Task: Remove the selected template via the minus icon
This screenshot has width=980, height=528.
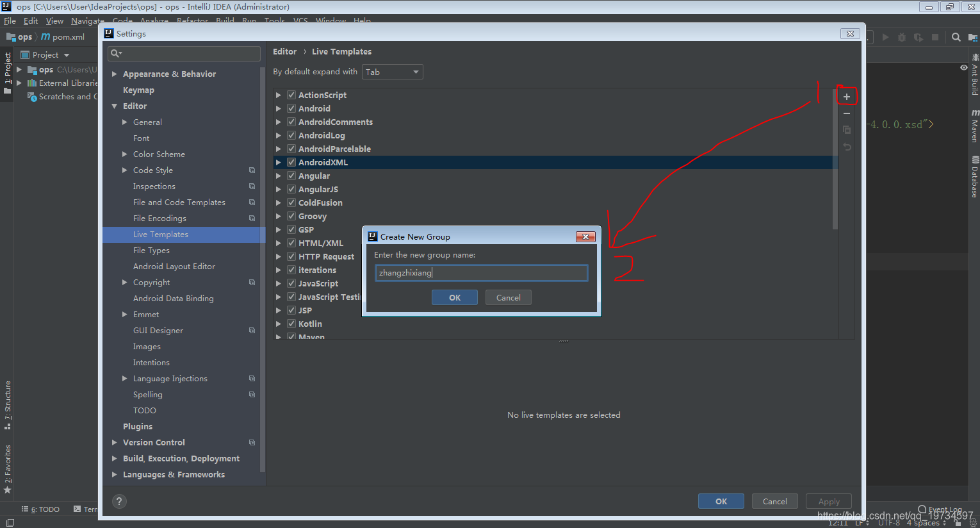Action: click(x=846, y=113)
